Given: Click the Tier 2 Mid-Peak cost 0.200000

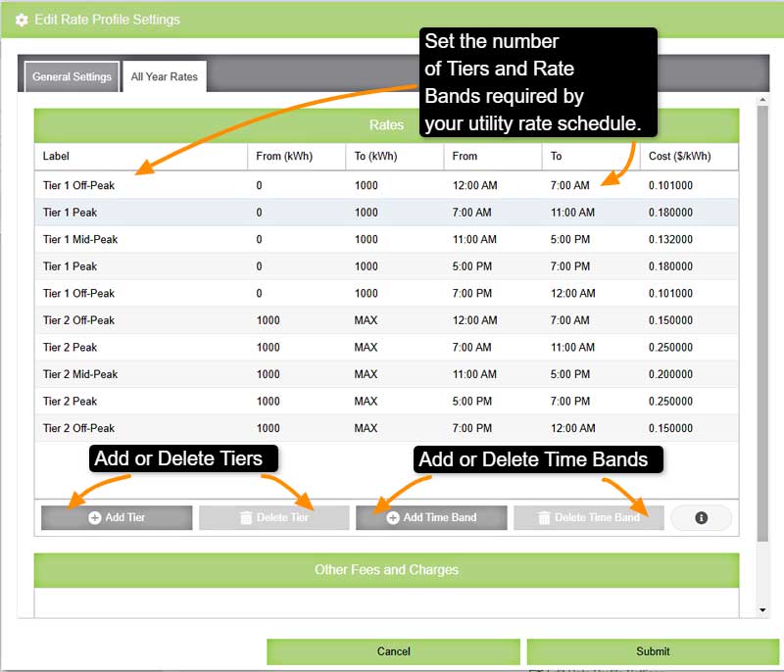Looking at the screenshot, I should coord(670,374).
